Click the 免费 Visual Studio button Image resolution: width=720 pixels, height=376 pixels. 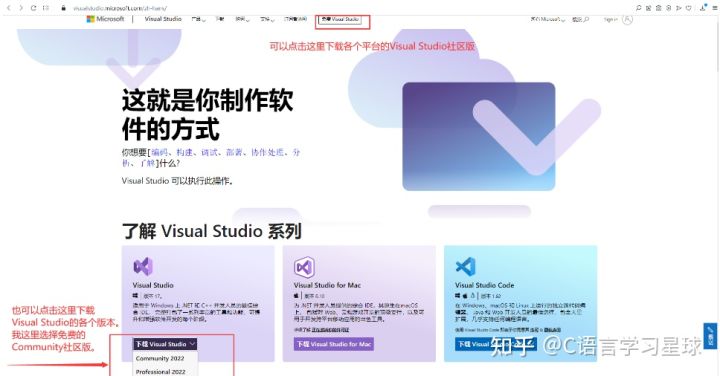click(340, 19)
